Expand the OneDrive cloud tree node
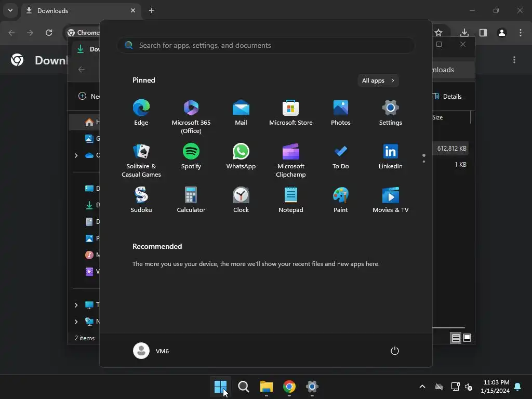This screenshot has width=532, height=399. [x=76, y=155]
